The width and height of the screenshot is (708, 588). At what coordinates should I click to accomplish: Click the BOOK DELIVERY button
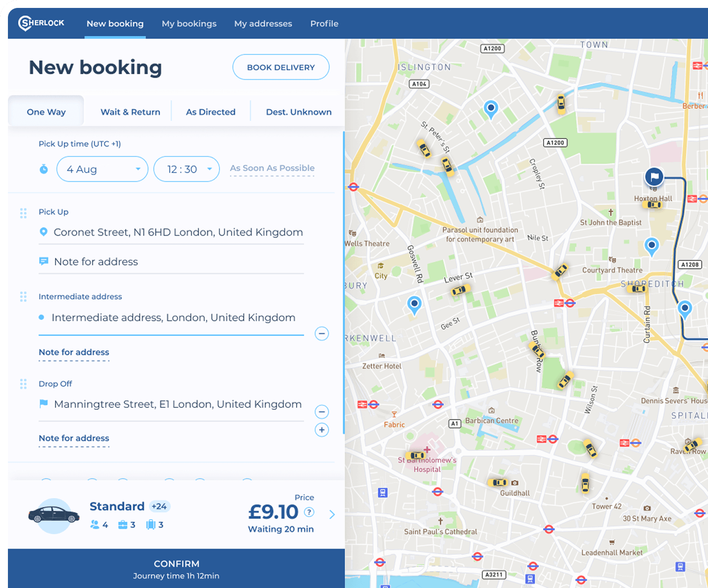click(x=281, y=67)
